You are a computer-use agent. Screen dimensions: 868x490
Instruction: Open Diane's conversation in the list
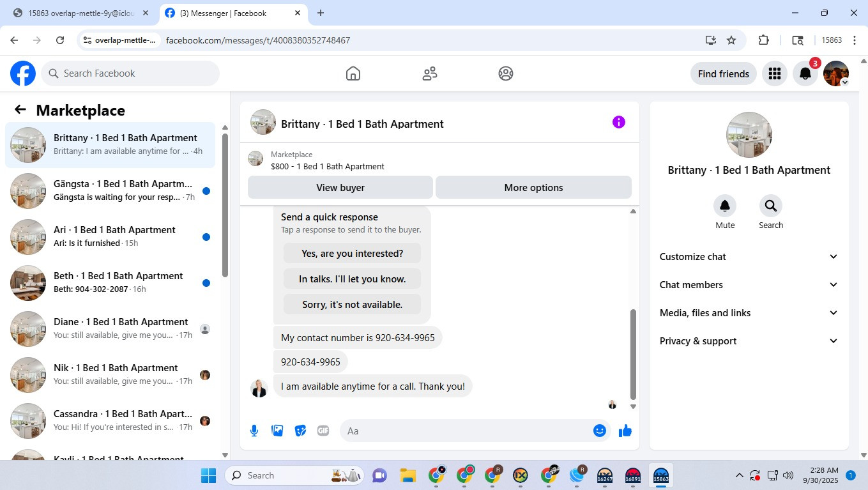[x=110, y=329]
